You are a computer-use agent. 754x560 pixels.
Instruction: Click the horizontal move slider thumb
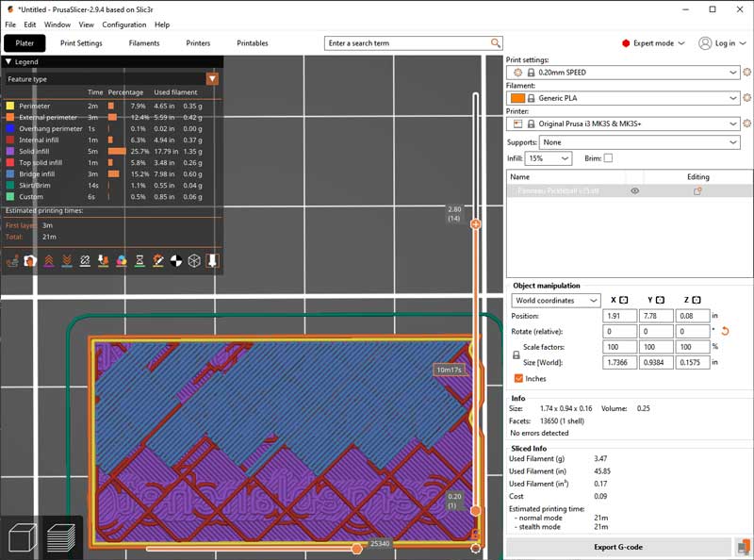(x=357, y=549)
